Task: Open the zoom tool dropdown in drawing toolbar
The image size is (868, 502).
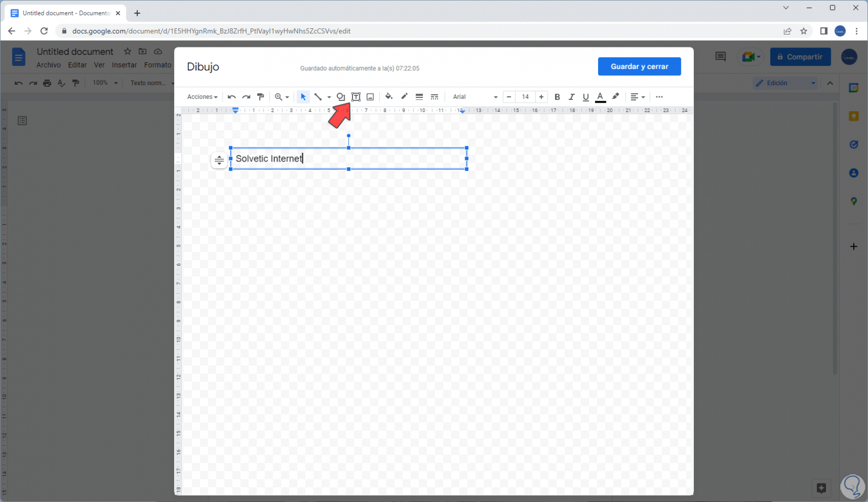Action: (282, 97)
